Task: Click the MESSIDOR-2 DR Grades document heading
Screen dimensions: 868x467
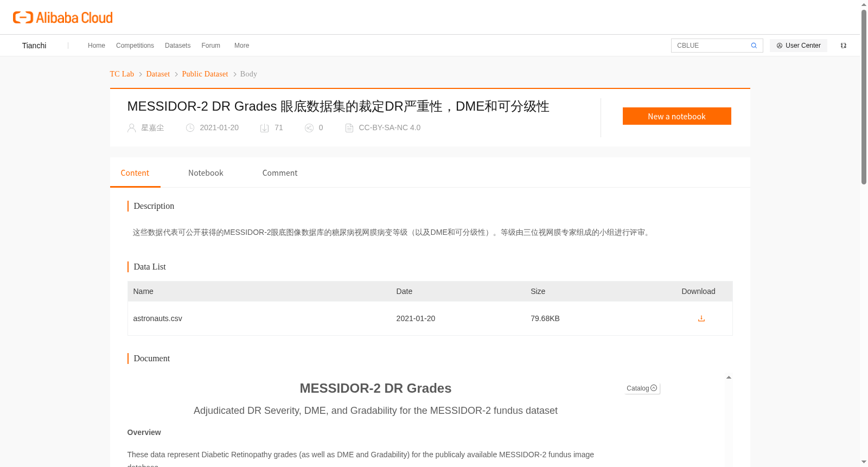Action: 375,388
